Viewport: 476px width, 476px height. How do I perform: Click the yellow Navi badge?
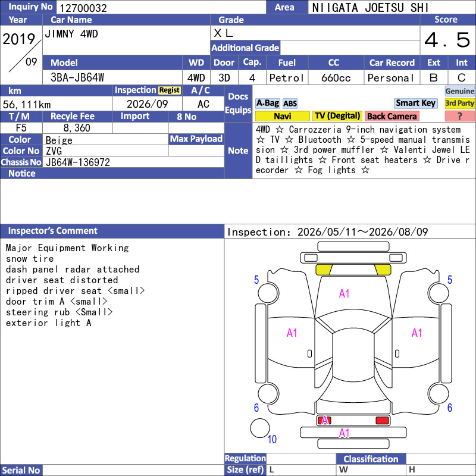tap(282, 116)
